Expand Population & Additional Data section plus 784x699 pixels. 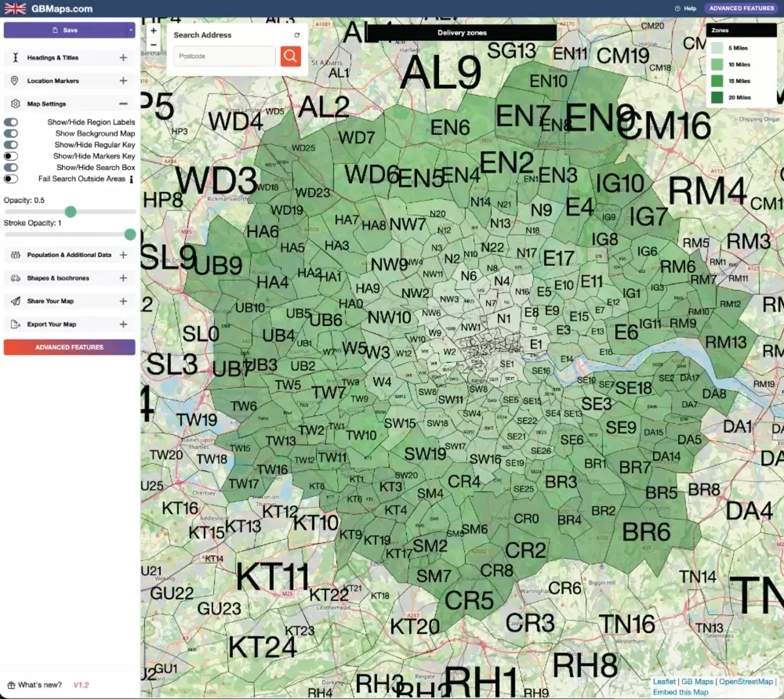tap(123, 255)
